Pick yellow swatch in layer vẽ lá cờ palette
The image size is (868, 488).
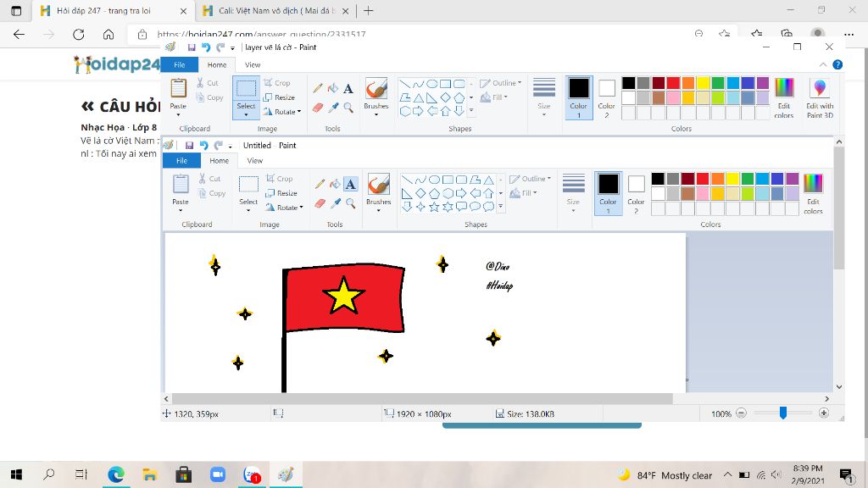703,83
